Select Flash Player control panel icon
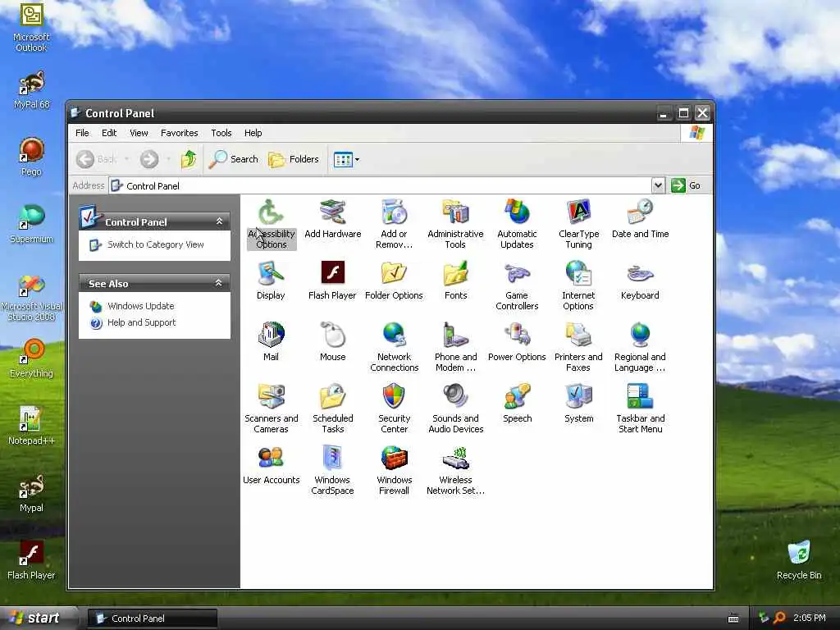The image size is (840, 630). tap(332, 281)
